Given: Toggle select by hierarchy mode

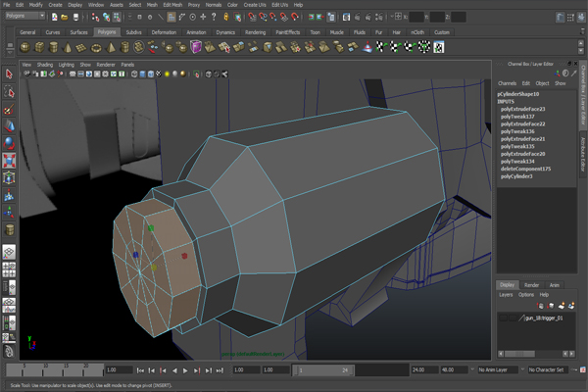Looking at the screenshot, I should tap(95, 17).
